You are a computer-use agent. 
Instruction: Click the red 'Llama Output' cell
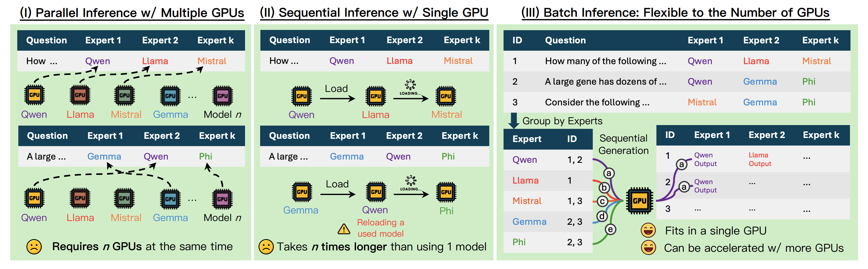(x=760, y=160)
